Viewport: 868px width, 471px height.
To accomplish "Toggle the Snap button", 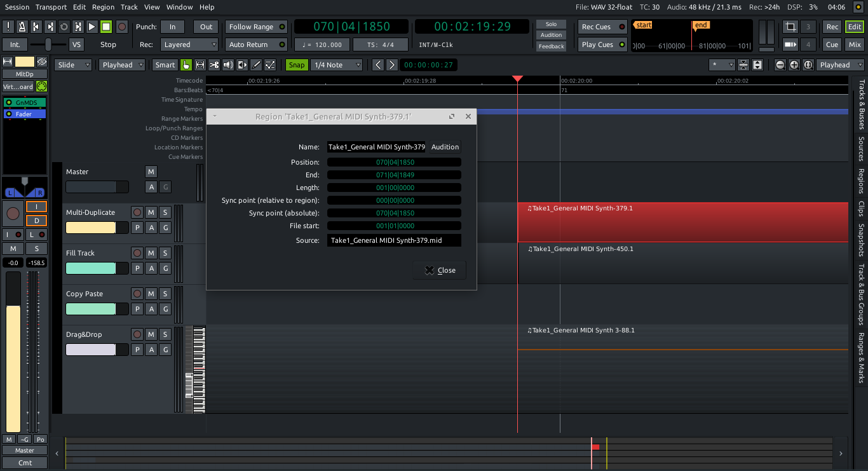I will pos(295,65).
